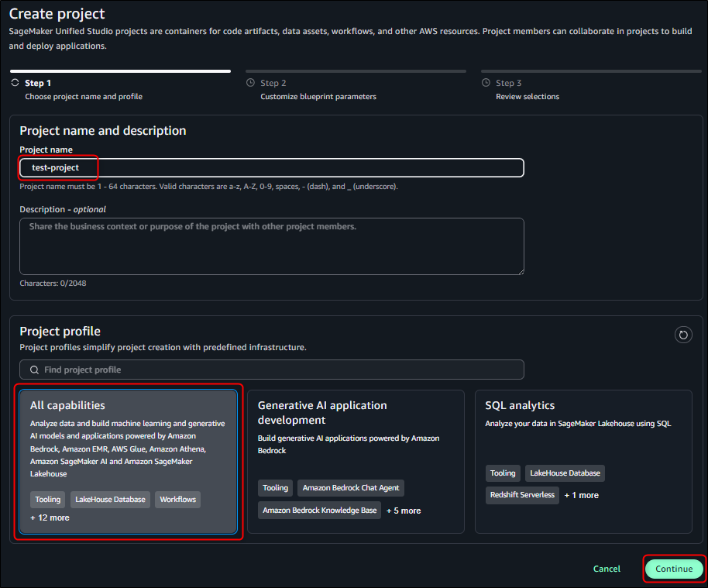The image size is (708, 588).
Task: Click the Cancel link
Action: point(607,569)
